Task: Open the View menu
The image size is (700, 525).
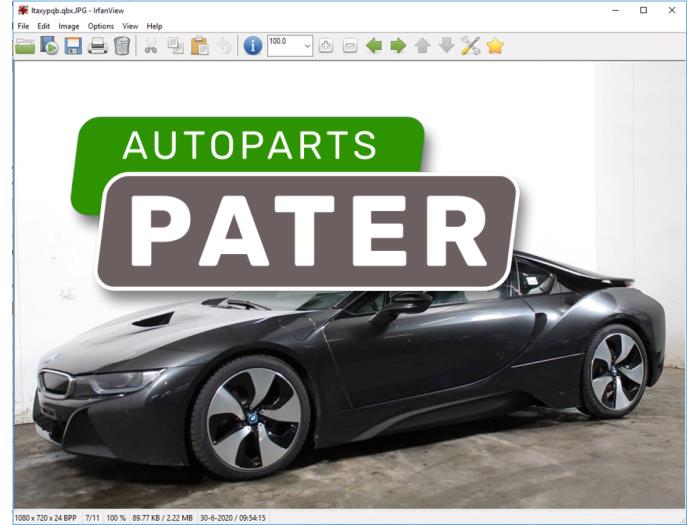Action: pyautogui.click(x=130, y=26)
